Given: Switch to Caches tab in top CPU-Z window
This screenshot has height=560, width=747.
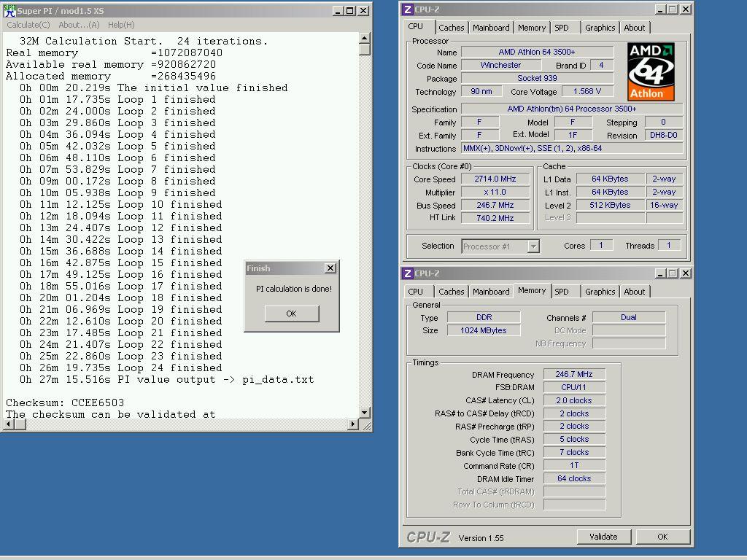Looking at the screenshot, I should click(x=451, y=28).
